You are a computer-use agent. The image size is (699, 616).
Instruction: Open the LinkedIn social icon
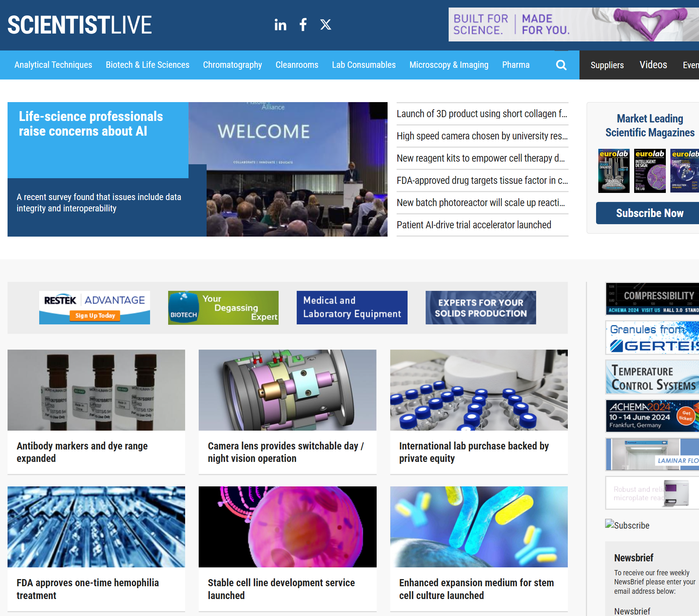280,25
